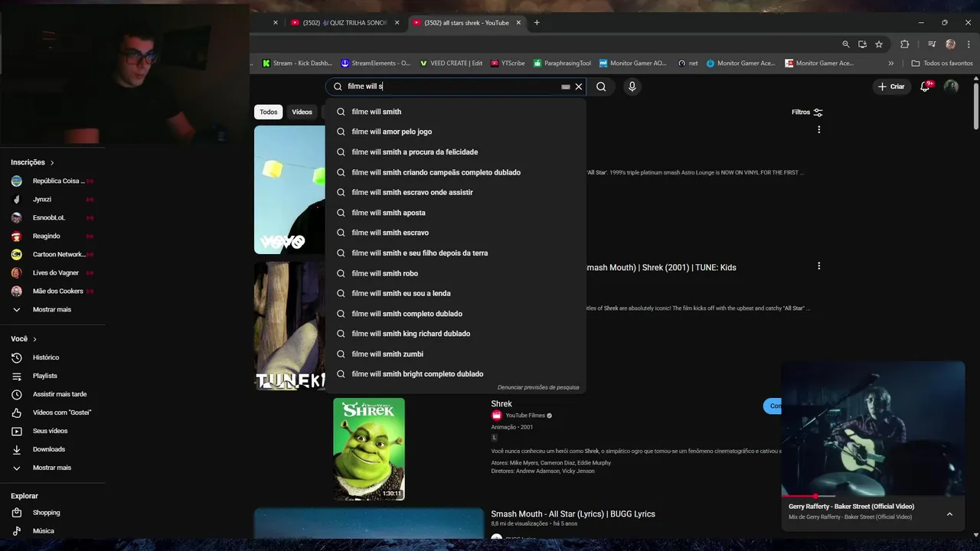Open the media control icon in browser toolbar
The image size is (980, 551).
point(932,44)
